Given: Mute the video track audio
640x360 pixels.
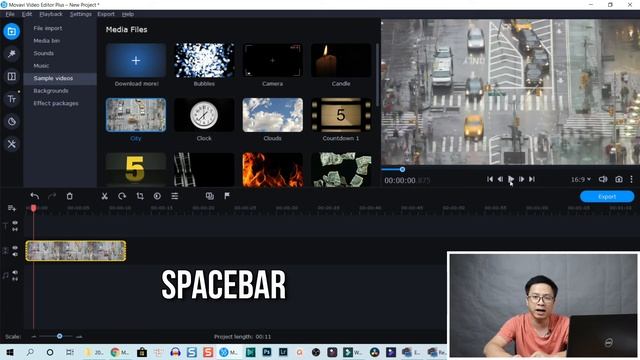Looking at the screenshot, I should coord(15,255).
